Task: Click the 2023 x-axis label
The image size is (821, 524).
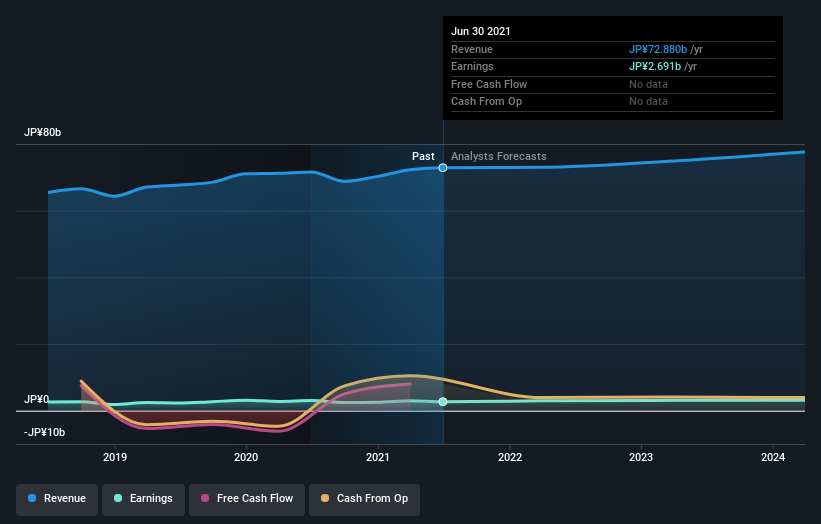Action: click(641, 457)
